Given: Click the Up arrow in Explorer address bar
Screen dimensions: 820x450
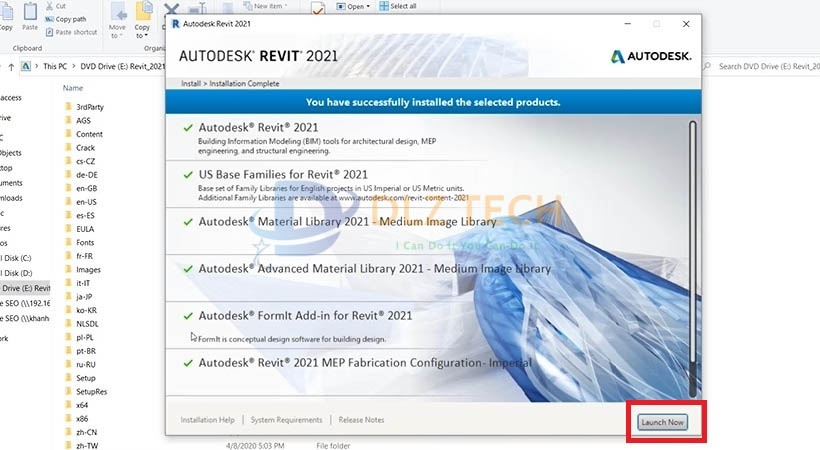Looking at the screenshot, I should [x=11, y=66].
